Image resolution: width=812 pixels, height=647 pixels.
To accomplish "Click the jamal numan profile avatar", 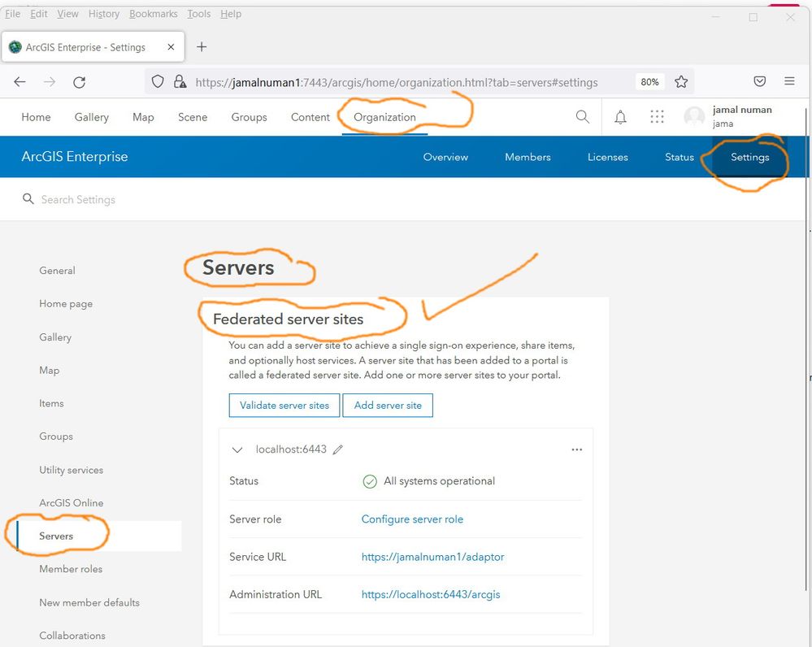I will coord(694,116).
